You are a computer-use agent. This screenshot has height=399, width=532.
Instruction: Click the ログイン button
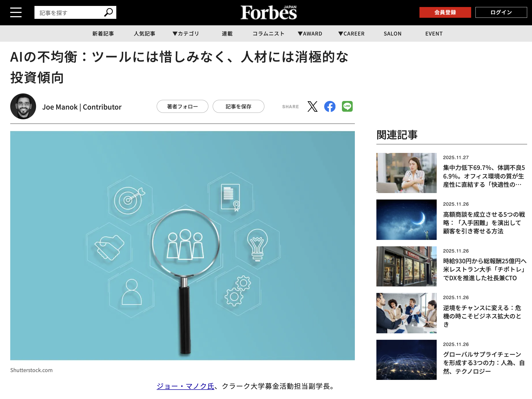[x=501, y=12]
